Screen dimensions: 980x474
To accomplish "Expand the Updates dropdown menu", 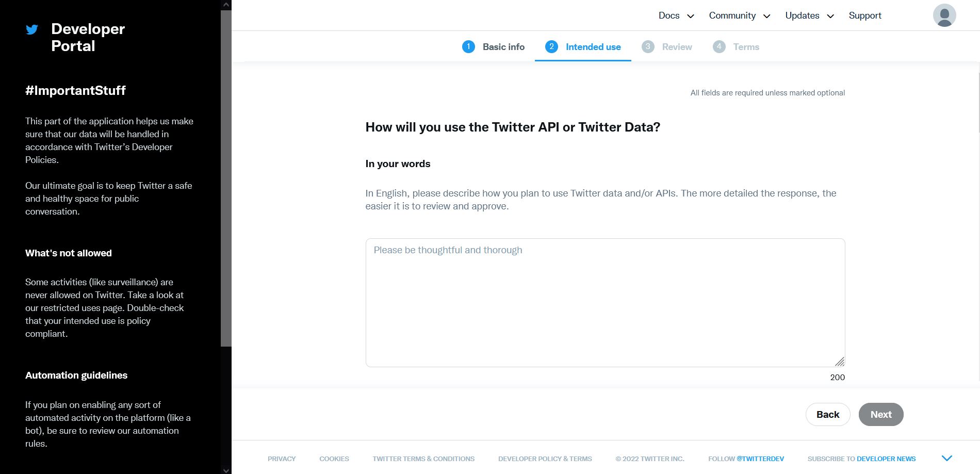I will click(x=810, y=15).
